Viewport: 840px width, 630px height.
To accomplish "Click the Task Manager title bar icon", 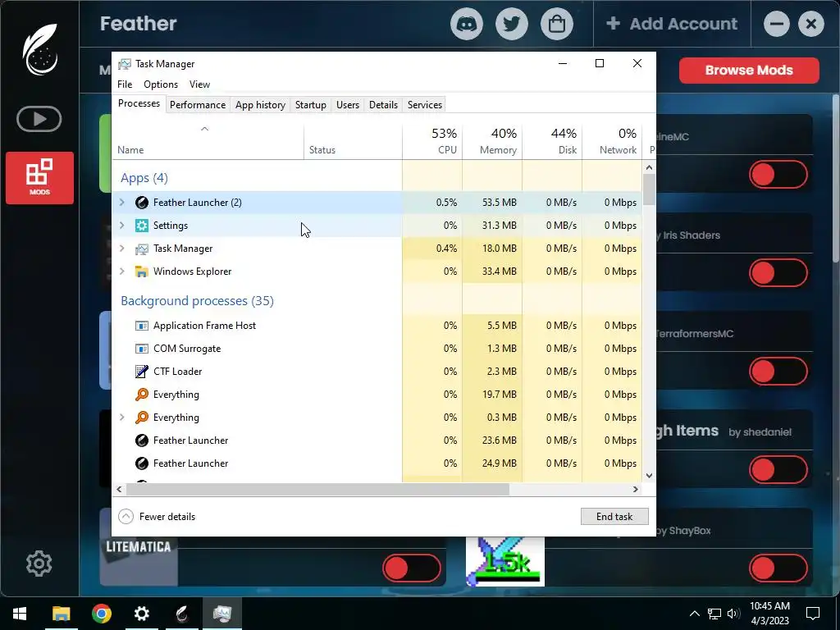I will click(x=125, y=64).
